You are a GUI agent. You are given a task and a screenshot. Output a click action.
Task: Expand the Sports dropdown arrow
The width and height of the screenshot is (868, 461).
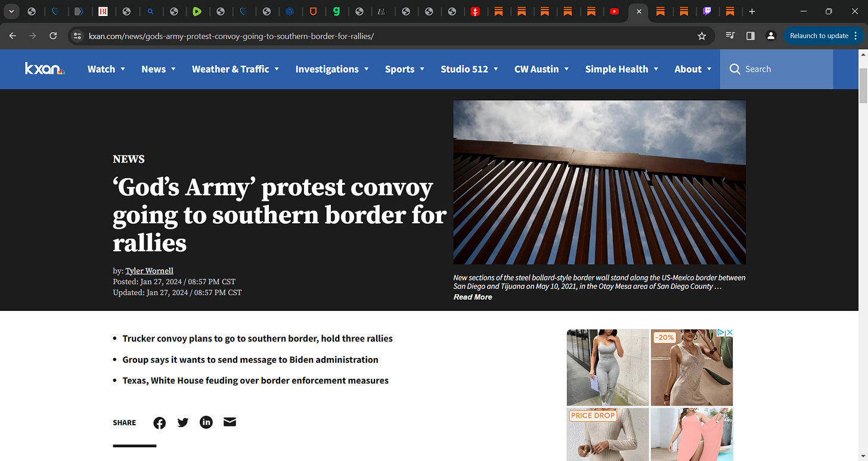coord(422,69)
